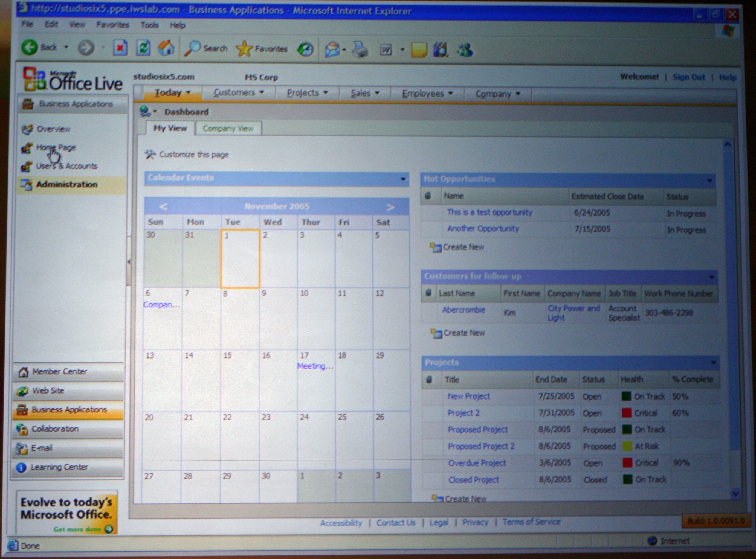Click the Create New icon under Hot Opportunities

pos(435,248)
